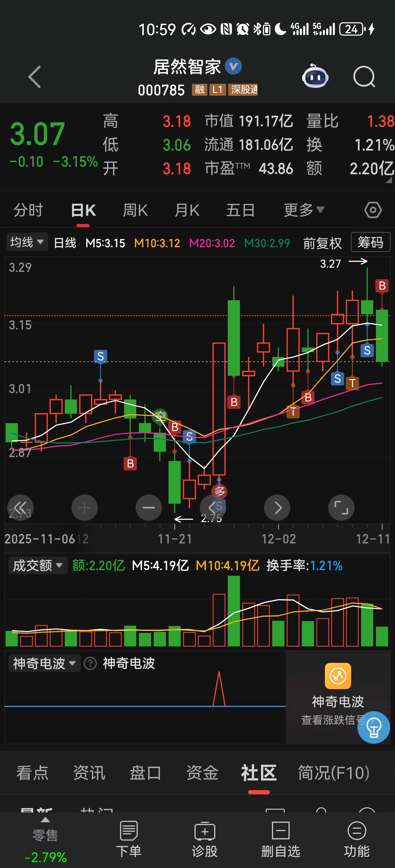The height and width of the screenshot is (868, 395).
Task: Open 盘口 order book tab
Action: (146, 773)
